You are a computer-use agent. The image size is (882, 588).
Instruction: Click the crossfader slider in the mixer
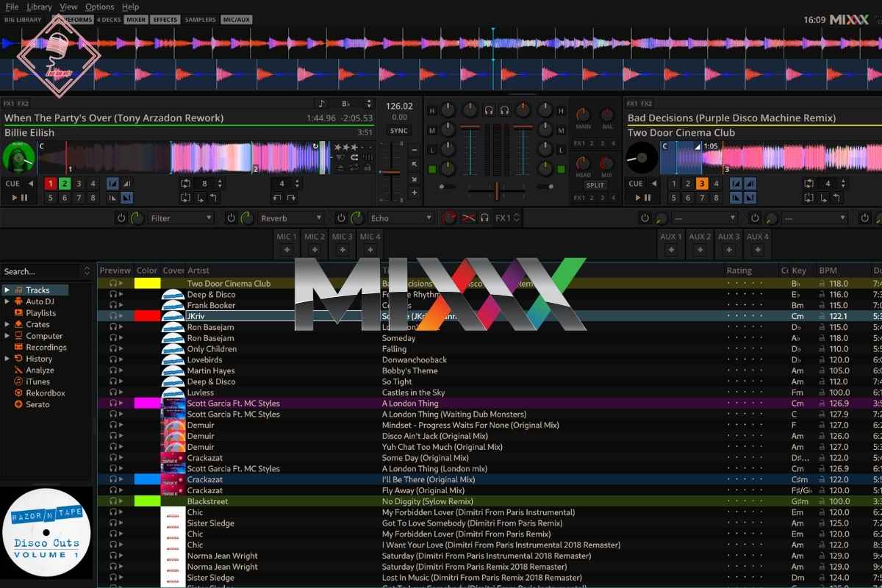click(x=496, y=190)
